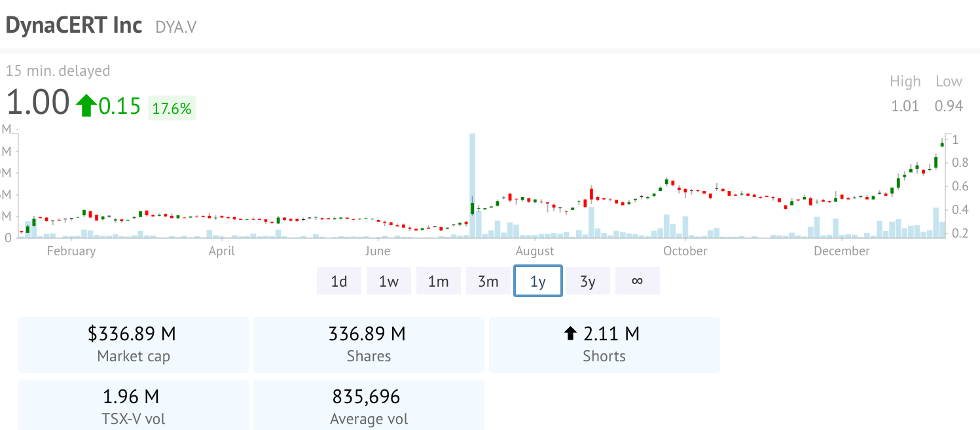Click the DynaCERT Inc title
The image size is (980, 430).
pos(73,25)
